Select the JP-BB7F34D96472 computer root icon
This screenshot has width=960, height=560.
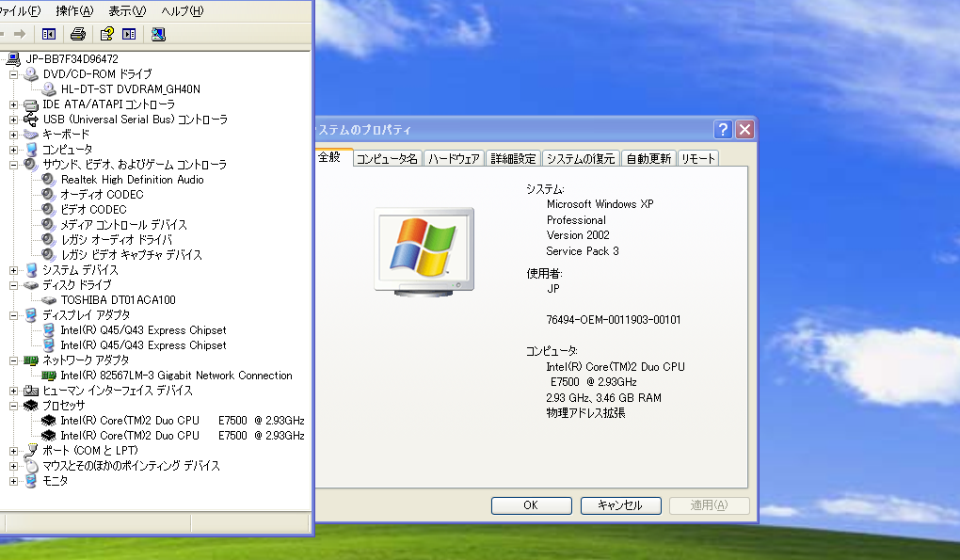coord(12,59)
